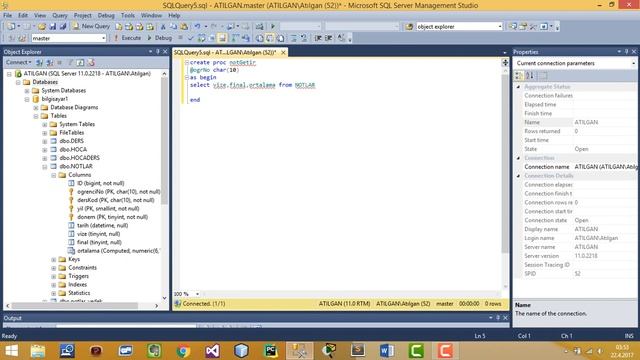This screenshot has width=640, height=360.
Task: Click Specify Values for Template Parameters icon
Action: tap(341, 38)
